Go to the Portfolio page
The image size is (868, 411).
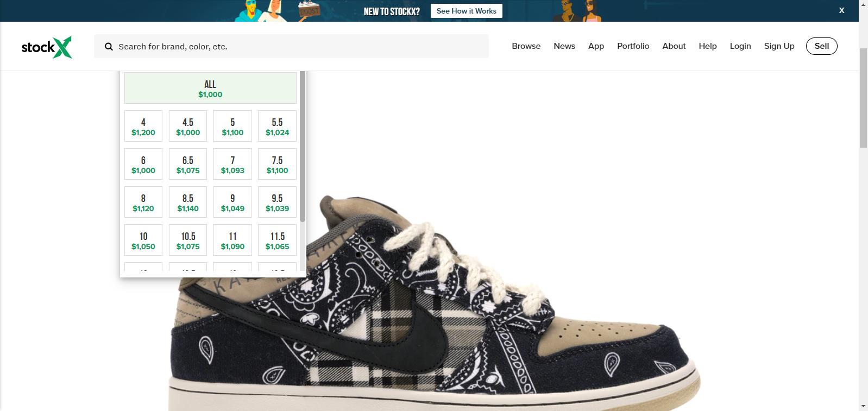pyautogui.click(x=633, y=46)
